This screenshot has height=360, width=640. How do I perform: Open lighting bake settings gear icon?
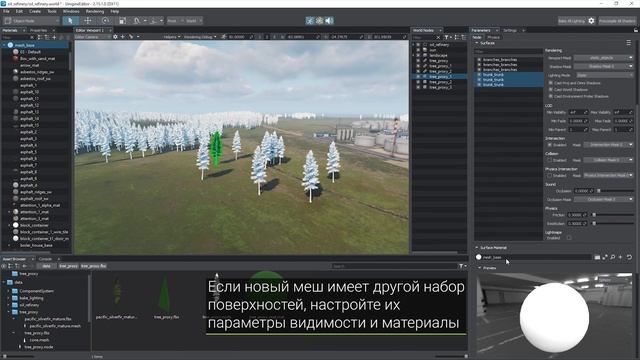pyautogui.click(x=591, y=20)
